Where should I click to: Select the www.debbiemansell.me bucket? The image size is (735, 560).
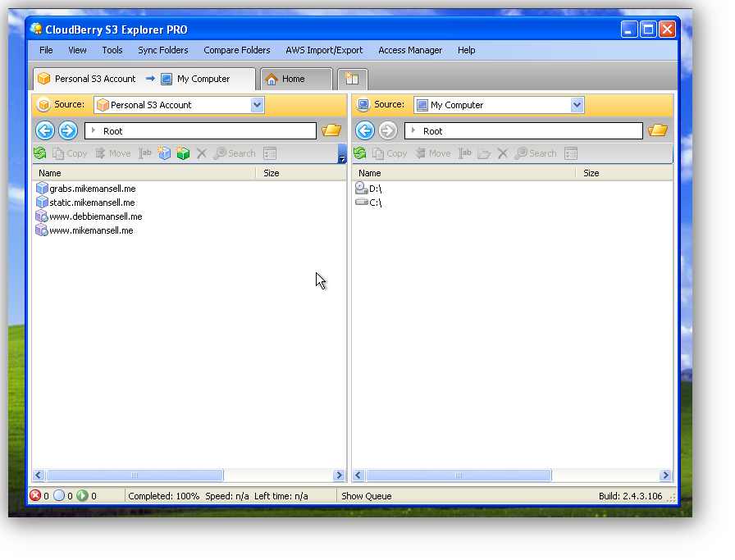pos(95,216)
